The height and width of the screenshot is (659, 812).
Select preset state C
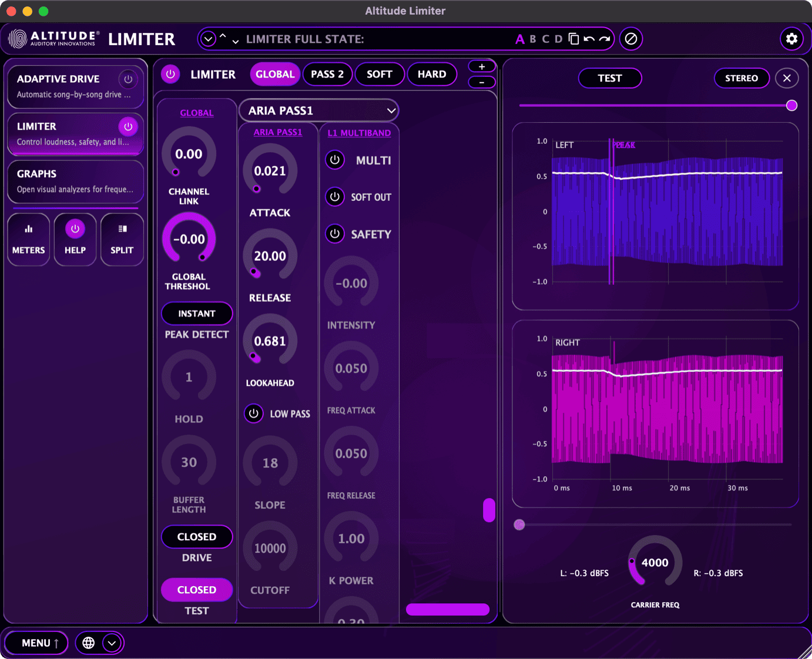[x=546, y=39]
